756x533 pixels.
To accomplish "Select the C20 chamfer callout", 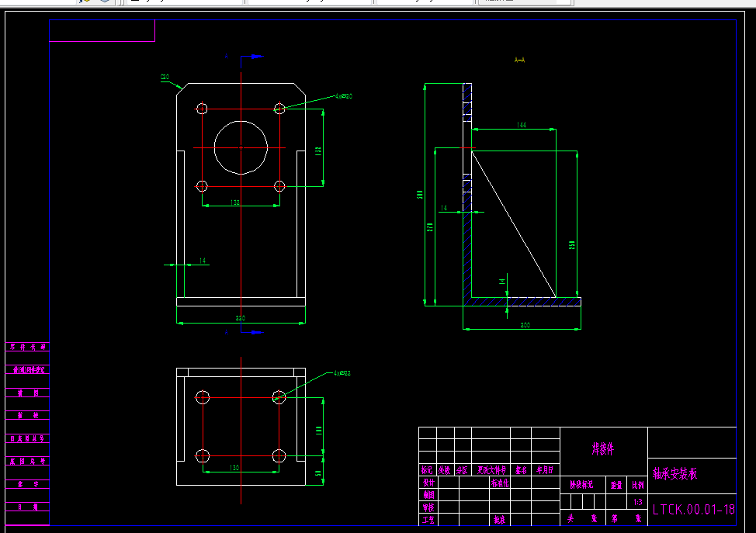I will (165, 77).
